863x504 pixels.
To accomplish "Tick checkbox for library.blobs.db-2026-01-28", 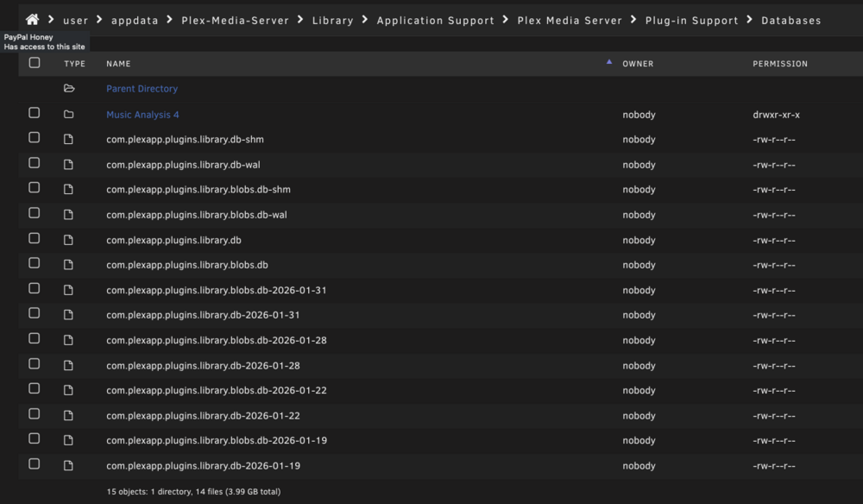I will tap(35, 338).
